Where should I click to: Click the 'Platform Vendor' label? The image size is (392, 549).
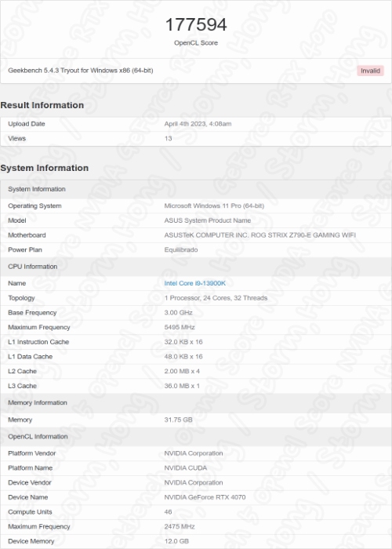[32, 453]
